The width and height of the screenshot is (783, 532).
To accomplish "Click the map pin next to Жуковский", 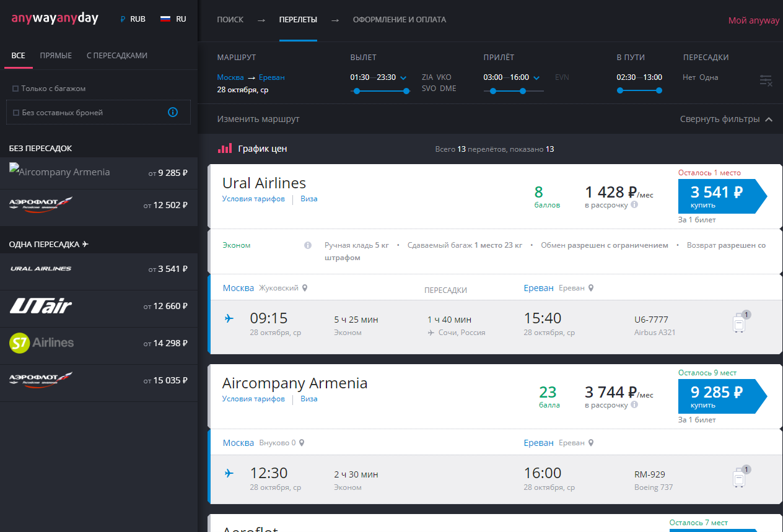I will 304,288.
